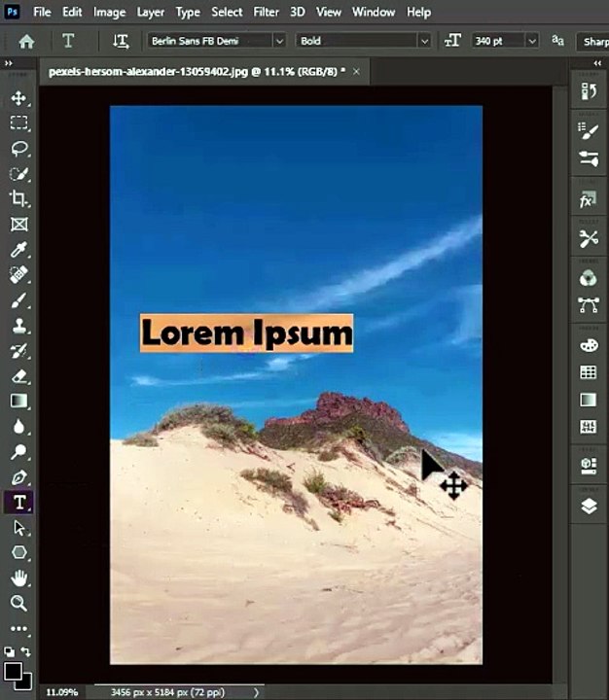Open the Color palette panel
The height and width of the screenshot is (700, 609).
coord(589,345)
